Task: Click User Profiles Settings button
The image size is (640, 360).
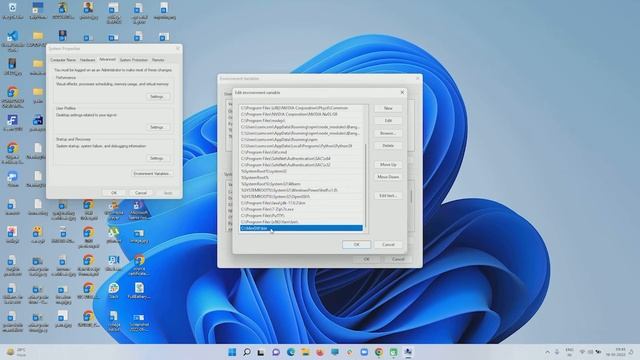Action: pyautogui.click(x=157, y=127)
